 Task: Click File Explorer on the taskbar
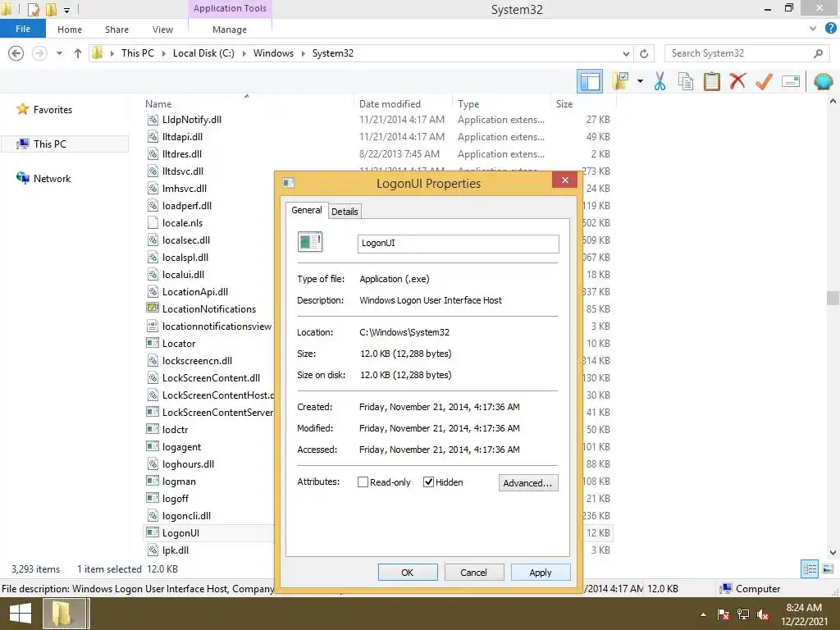[x=64, y=614]
